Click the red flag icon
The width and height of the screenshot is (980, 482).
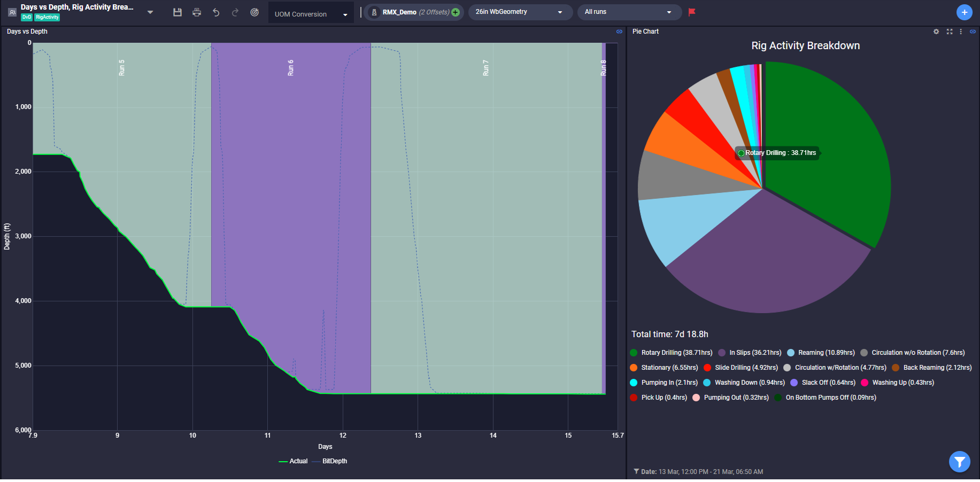[692, 12]
